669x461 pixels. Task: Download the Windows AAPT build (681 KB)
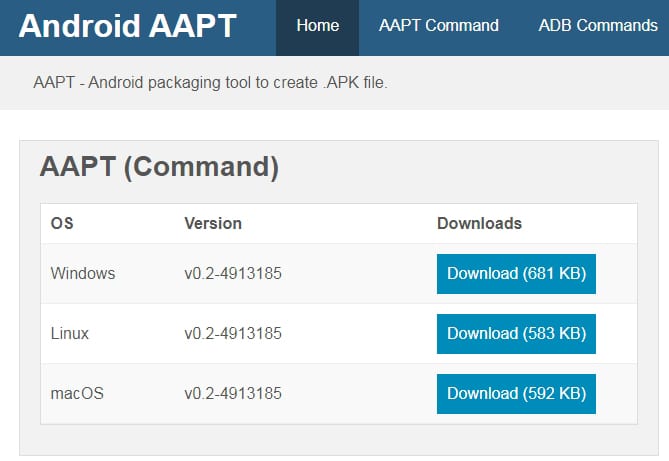pos(516,274)
